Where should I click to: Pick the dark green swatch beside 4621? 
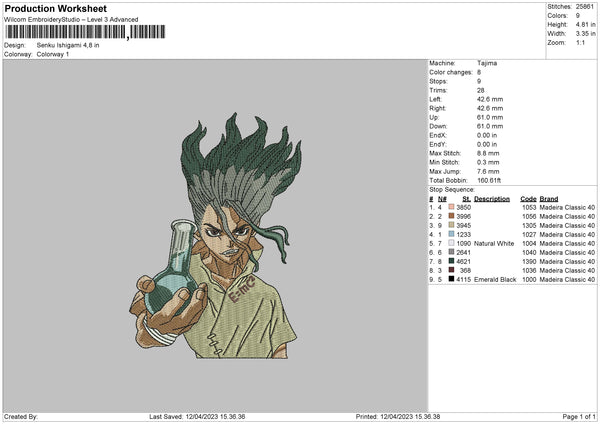click(451, 261)
